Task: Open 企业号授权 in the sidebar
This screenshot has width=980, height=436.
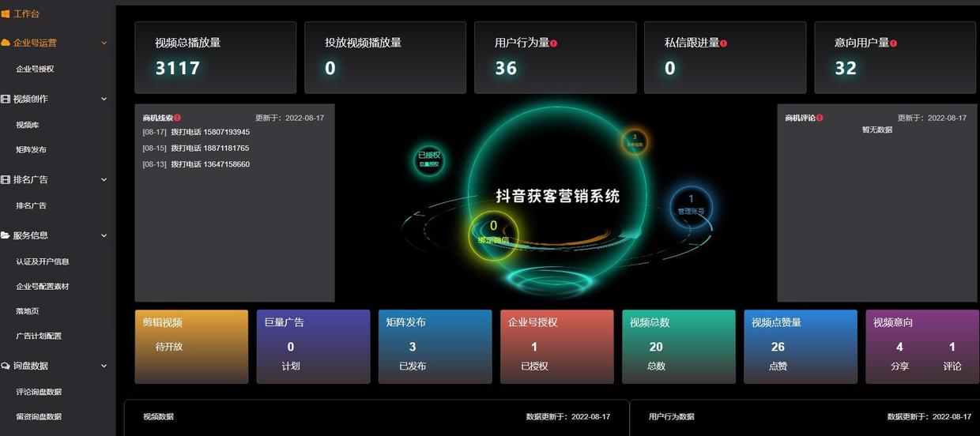Action: coord(35,70)
